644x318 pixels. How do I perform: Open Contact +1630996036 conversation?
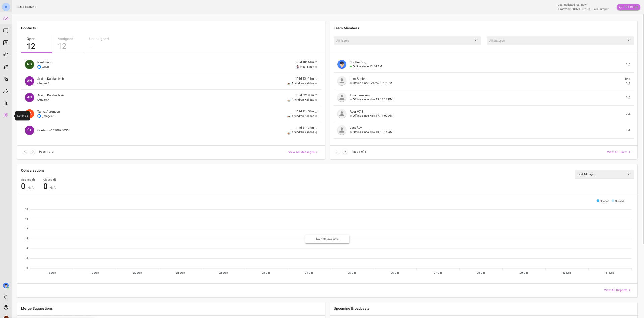(171, 130)
